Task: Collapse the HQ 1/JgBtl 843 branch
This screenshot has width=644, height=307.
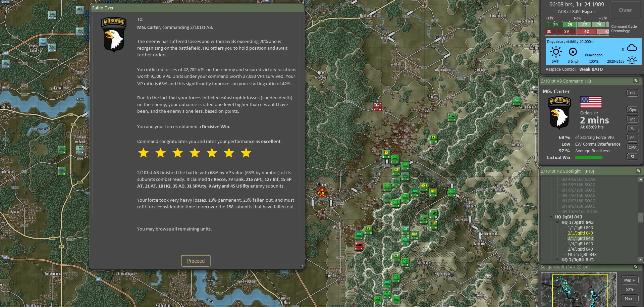Action: (557, 222)
